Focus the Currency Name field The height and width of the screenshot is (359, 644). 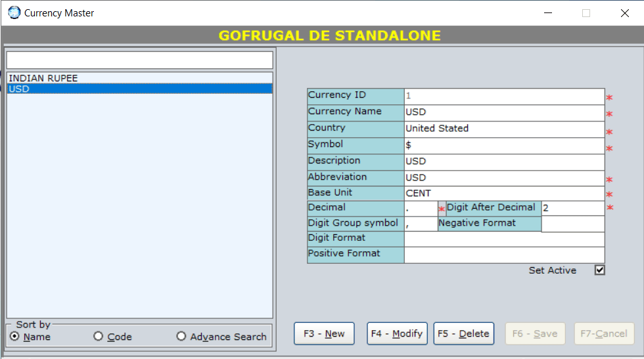coord(503,112)
